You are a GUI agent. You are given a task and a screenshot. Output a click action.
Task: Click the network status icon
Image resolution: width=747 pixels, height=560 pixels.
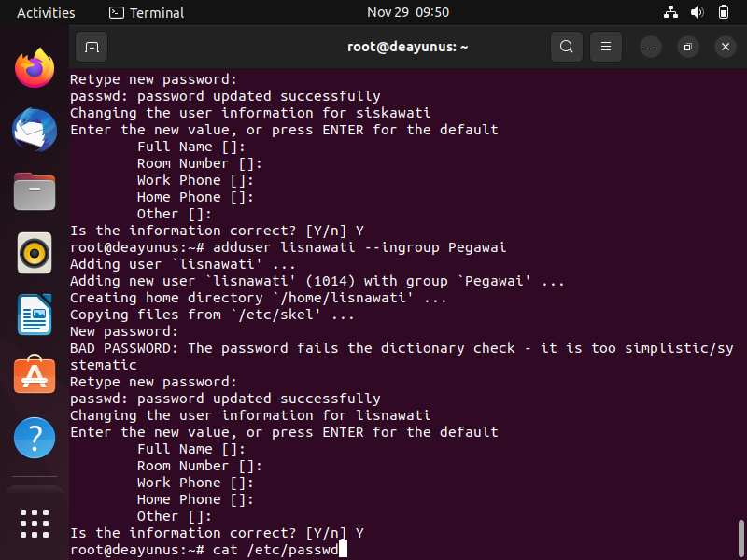(x=670, y=12)
